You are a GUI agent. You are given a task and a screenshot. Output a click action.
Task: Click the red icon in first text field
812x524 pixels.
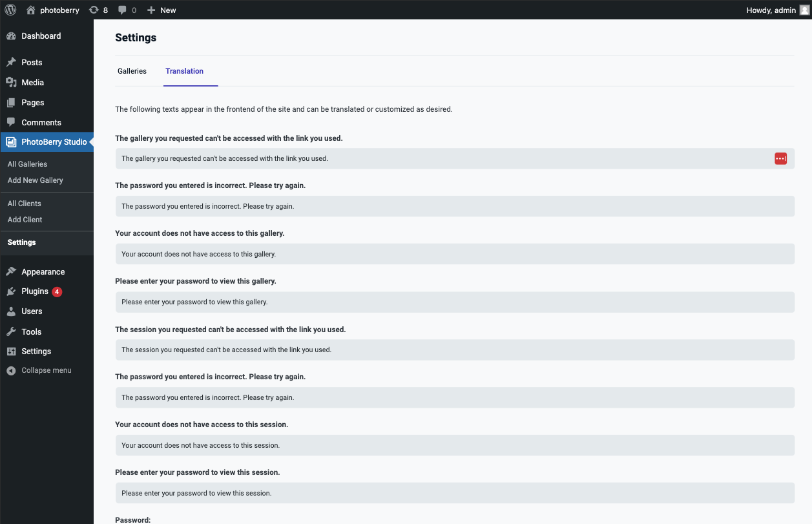pos(780,158)
